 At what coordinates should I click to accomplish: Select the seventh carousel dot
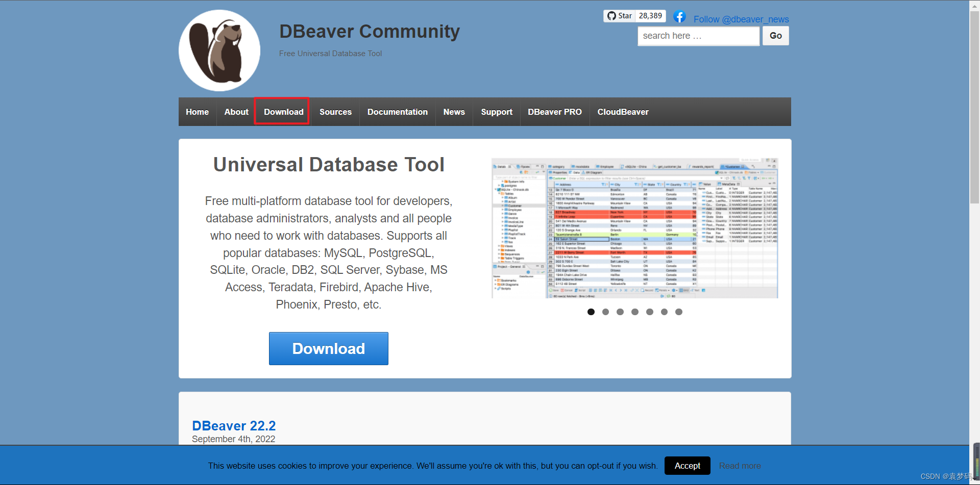tap(679, 312)
